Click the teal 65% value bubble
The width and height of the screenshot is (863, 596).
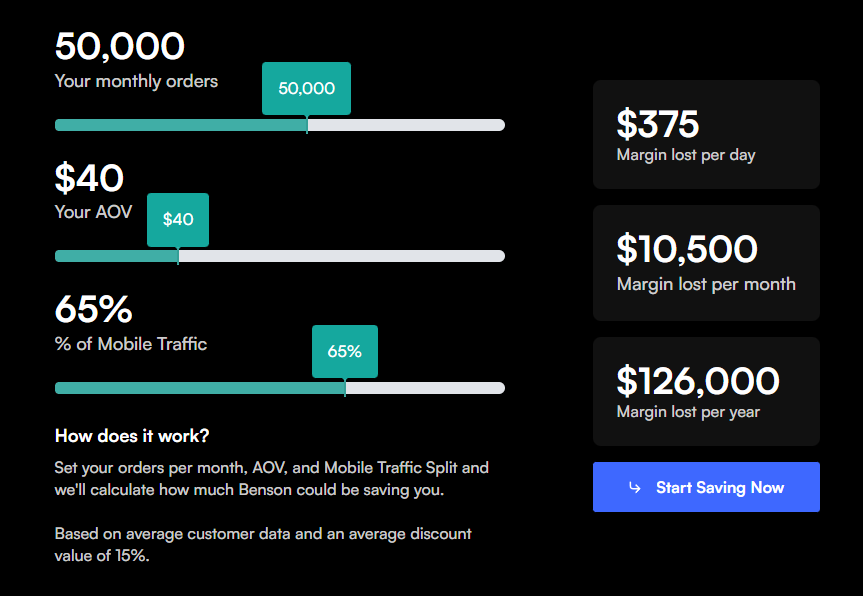tap(344, 352)
